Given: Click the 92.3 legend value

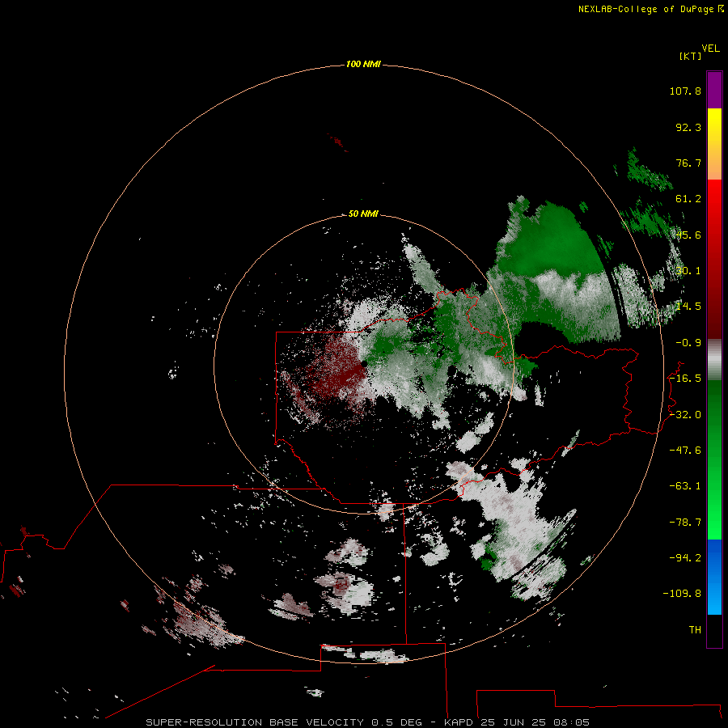Looking at the screenshot, I should pyautogui.click(x=688, y=127).
